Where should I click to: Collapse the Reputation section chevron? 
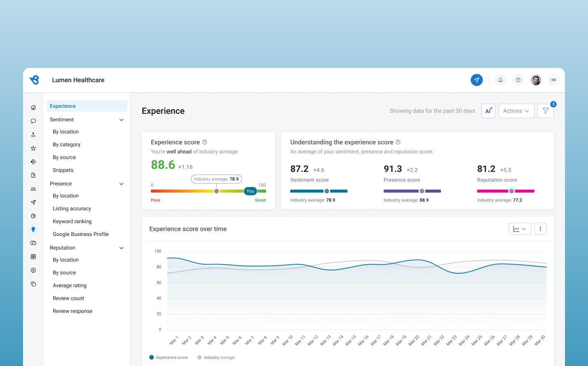[x=121, y=248]
